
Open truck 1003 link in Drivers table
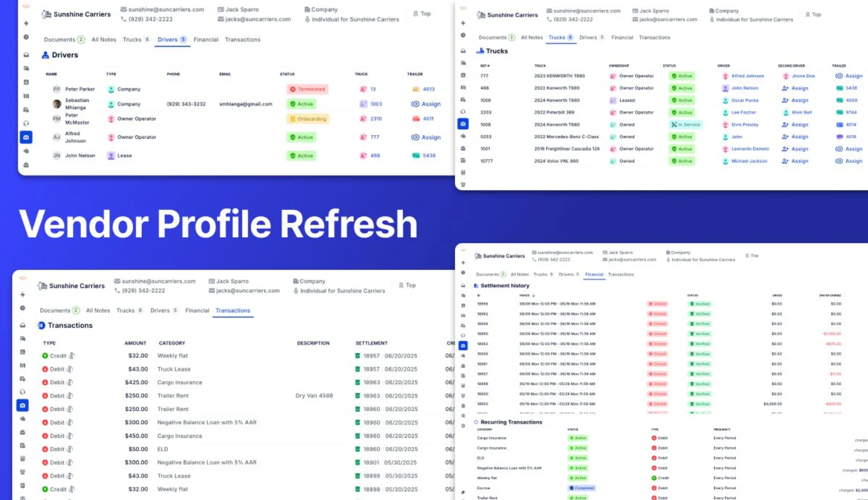click(376, 104)
